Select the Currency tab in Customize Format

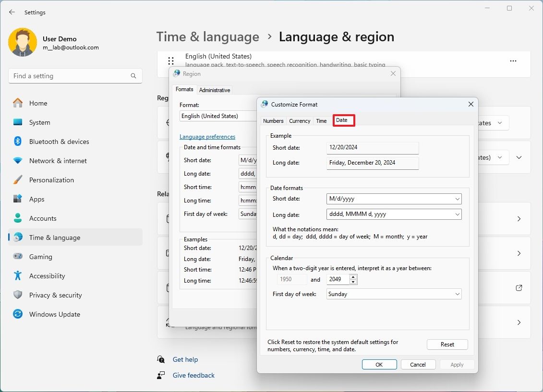point(299,120)
